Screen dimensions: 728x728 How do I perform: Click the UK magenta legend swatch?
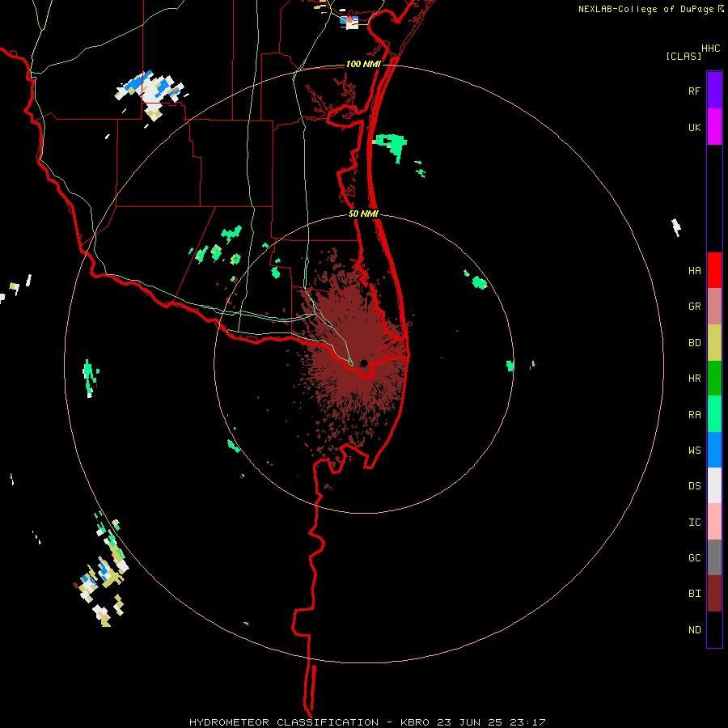714,127
